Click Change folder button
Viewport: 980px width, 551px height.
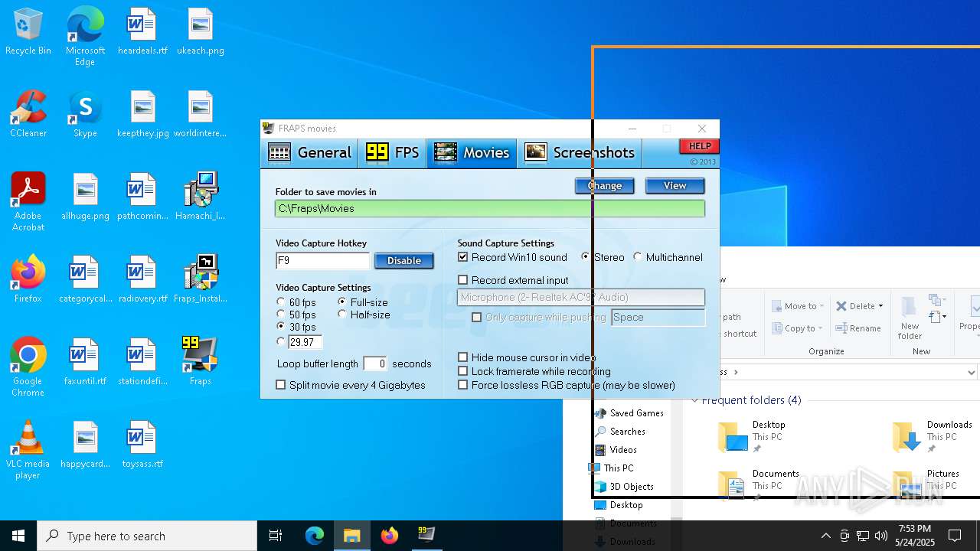(x=605, y=185)
